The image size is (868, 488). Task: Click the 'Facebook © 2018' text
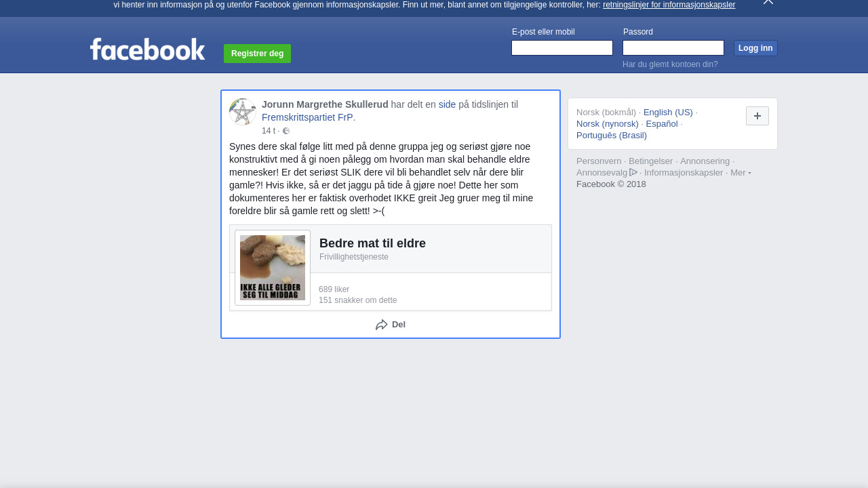(611, 184)
